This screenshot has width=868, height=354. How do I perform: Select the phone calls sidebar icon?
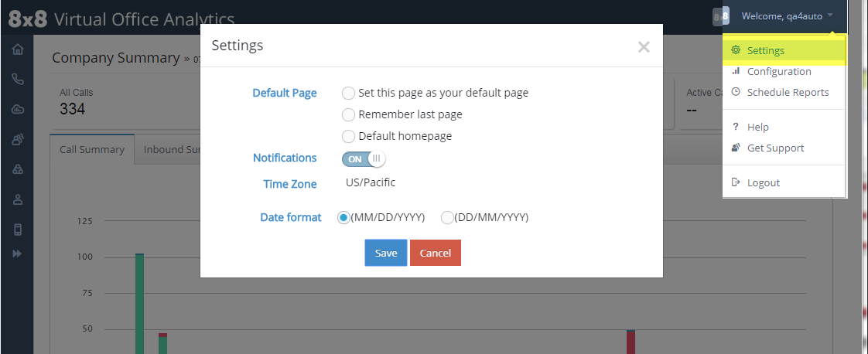click(x=18, y=80)
